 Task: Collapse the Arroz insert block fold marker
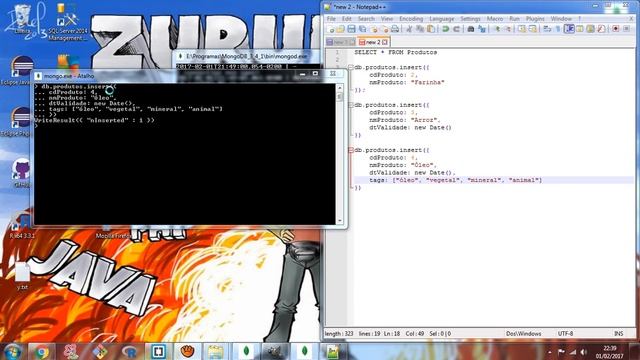pos(351,105)
